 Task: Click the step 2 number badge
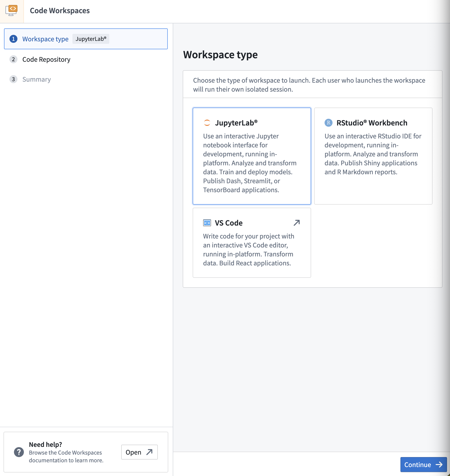[x=13, y=59]
